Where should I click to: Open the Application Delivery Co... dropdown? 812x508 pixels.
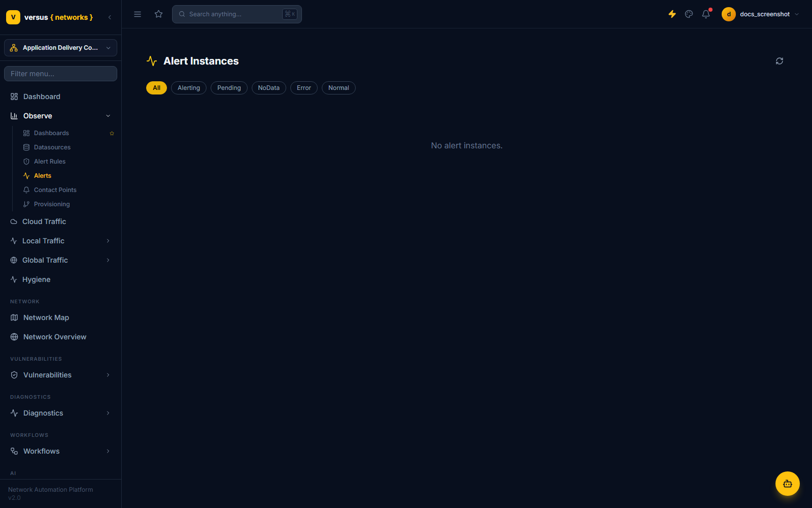[60, 48]
